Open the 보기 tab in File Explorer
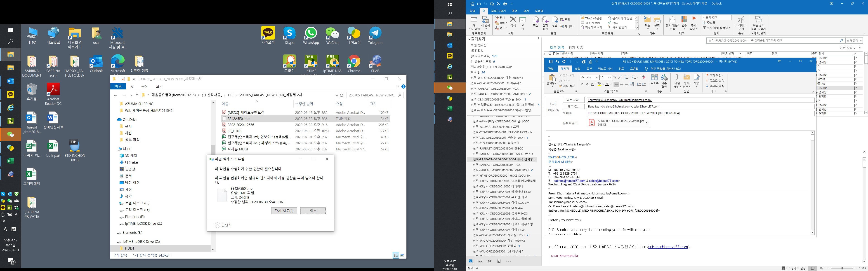 pyautogui.click(x=159, y=86)
